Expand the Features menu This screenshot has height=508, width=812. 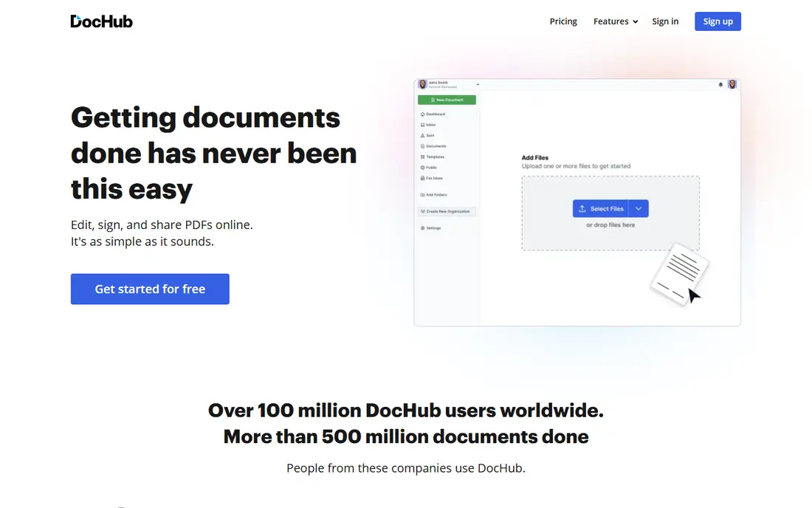point(615,21)
